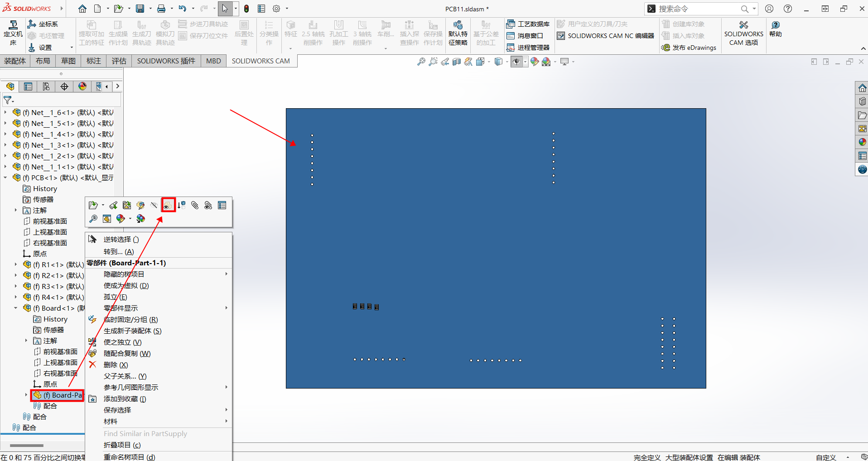Viewport: 868px width, 461px height.
Task: Open the Component Properties list icon
Action: [x=222, y=206]
